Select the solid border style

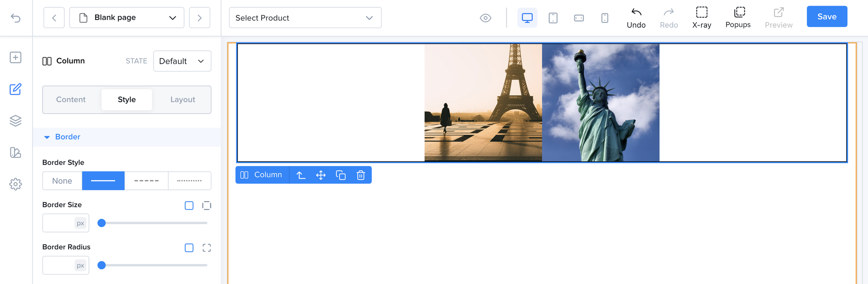(103, 181)
